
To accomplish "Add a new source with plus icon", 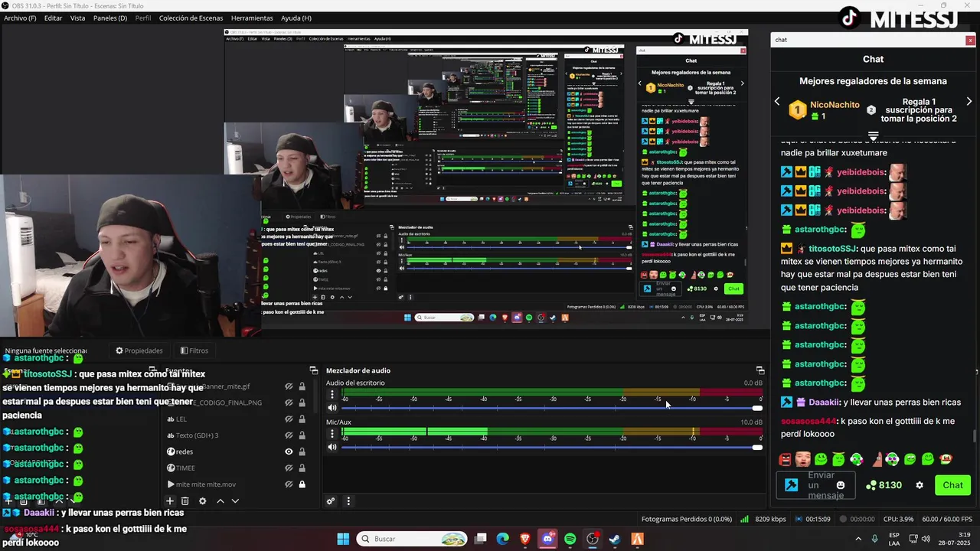I will [170, 501].
